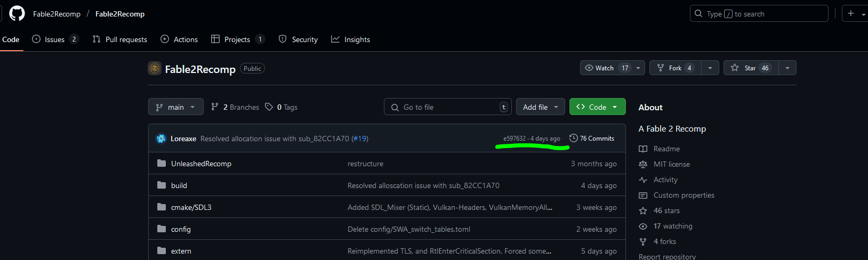868x260 pixels.
Task: Open the commit history clock icon
Action: [x=574, y=138]
